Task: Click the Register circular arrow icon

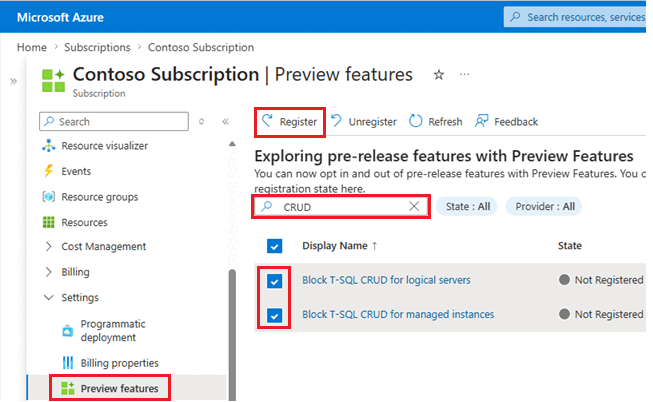Action: coord(267,121)
